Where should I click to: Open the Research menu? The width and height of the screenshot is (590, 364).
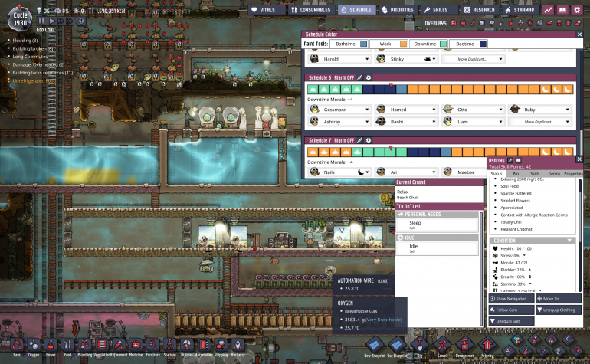pyautogui.click(x=480, y=10)
